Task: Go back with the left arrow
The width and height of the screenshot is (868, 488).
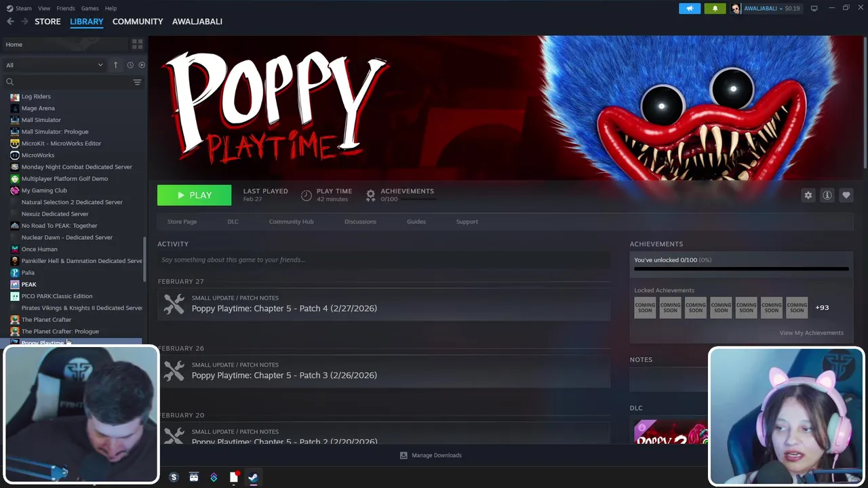Action: (10, 22)
